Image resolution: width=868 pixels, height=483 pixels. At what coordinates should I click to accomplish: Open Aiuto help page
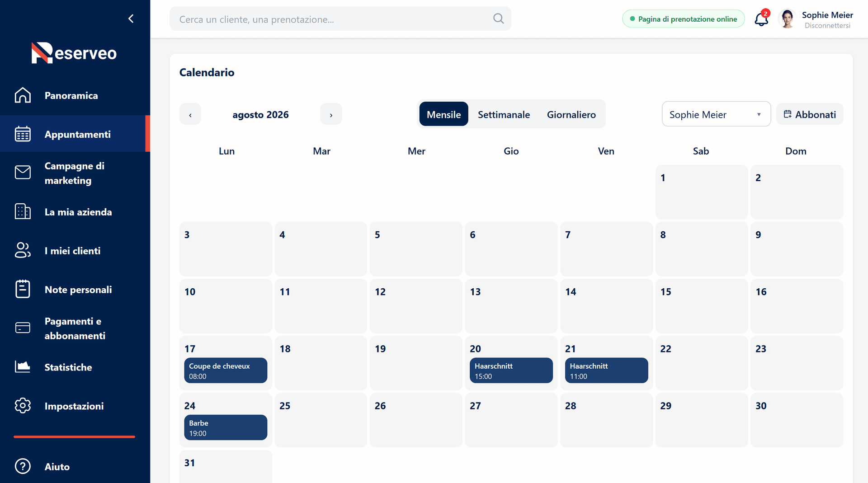75,466
